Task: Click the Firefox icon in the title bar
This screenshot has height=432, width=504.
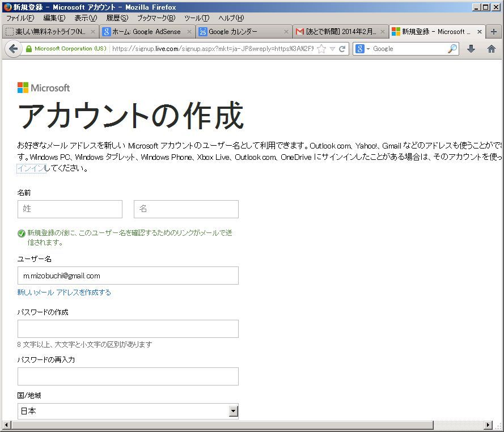Action: coord(8,7)
